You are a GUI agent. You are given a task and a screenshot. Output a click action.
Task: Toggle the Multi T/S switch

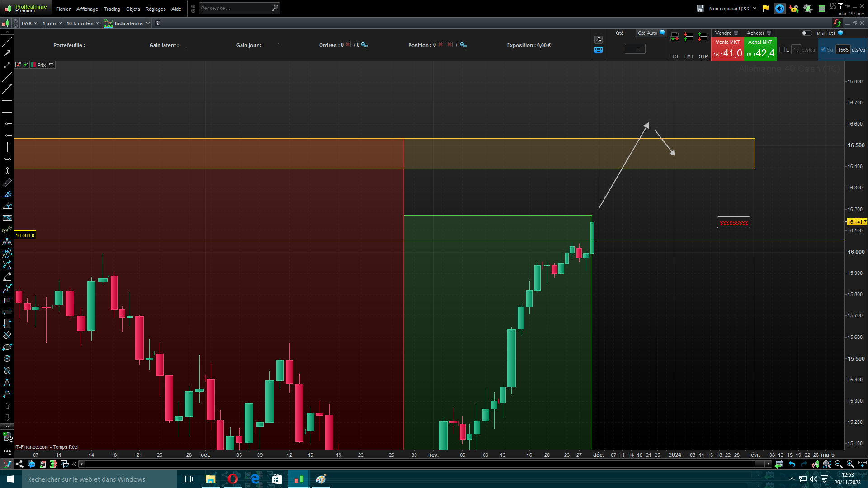[x=806, y=33]
